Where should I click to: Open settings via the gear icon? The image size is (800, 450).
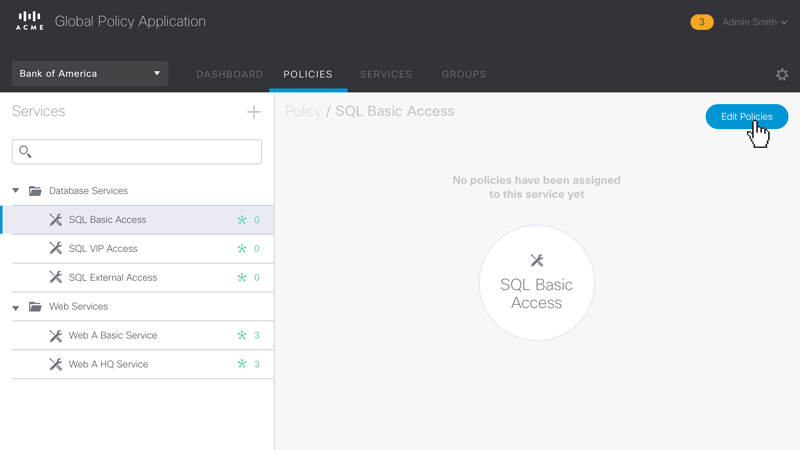[x=782, y=75]
